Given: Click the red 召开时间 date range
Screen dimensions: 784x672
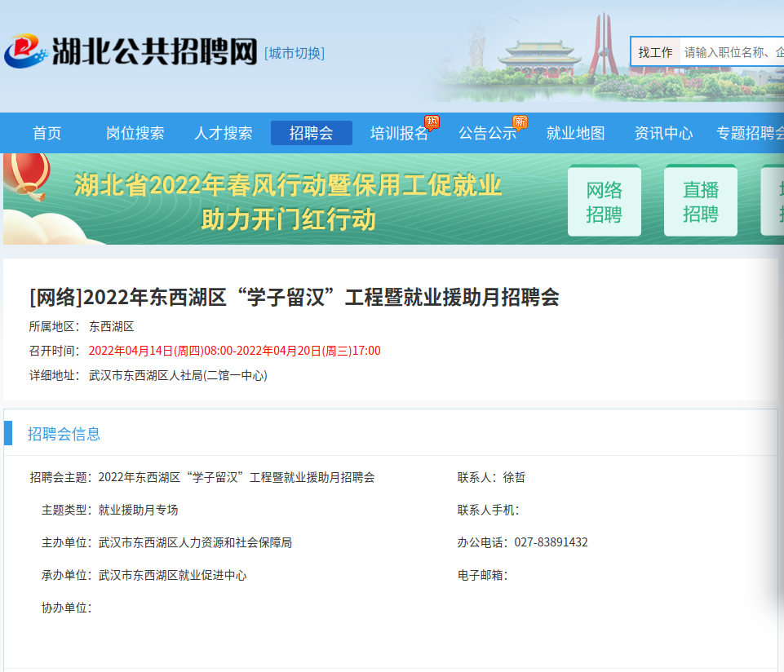Looking at the screenshot, I should pos(234,351).
